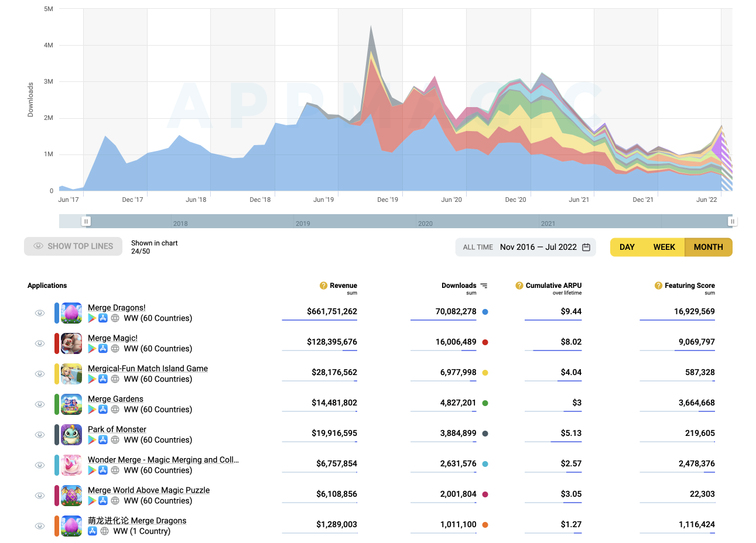Select the DAY granularity tab
The image size is (756, 543).
coord(627,247)
